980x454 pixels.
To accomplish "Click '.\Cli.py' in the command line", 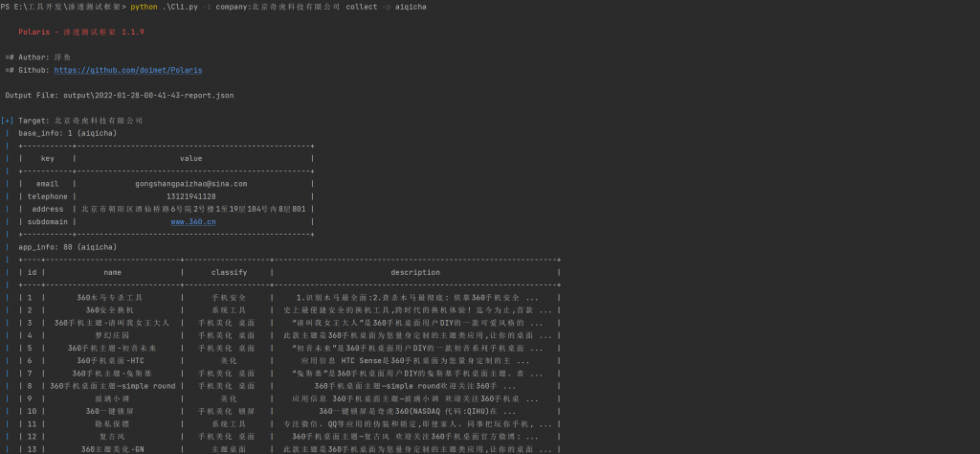I will 181,7.
